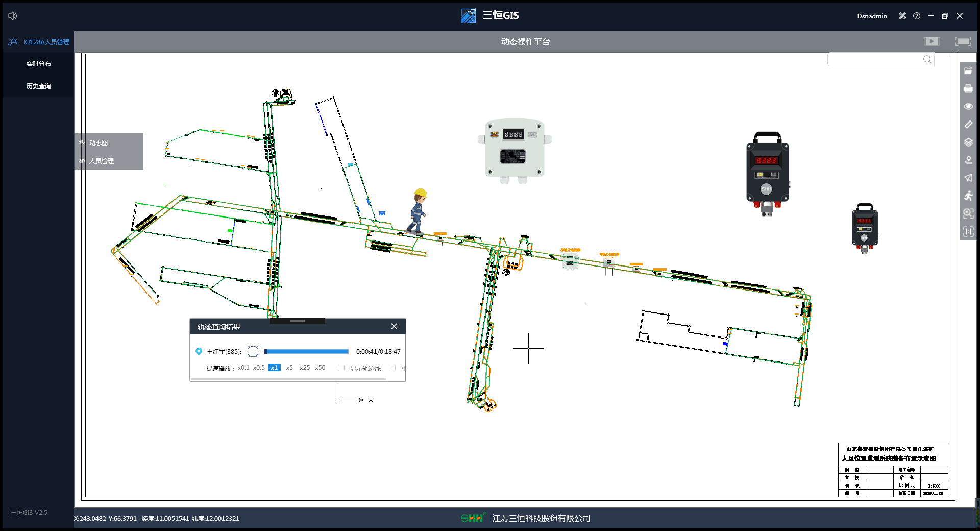Set playback speed to x5
Viewport: 980px width, 531px height.
click(289, 368)
